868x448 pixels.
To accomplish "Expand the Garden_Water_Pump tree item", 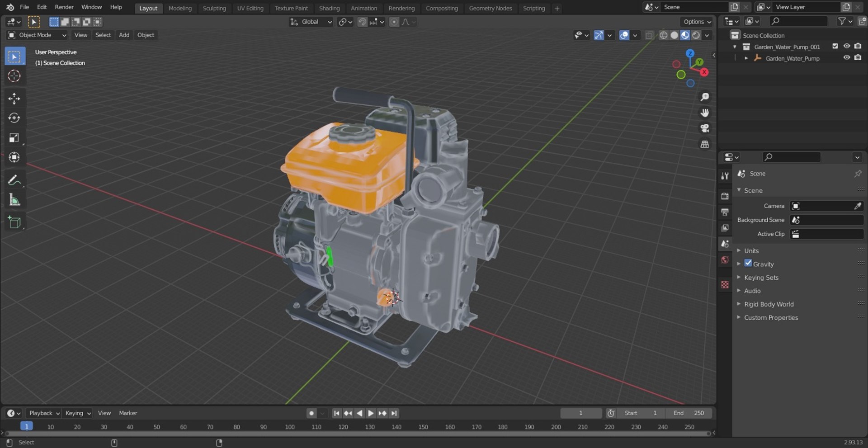I will coord(746,58).
